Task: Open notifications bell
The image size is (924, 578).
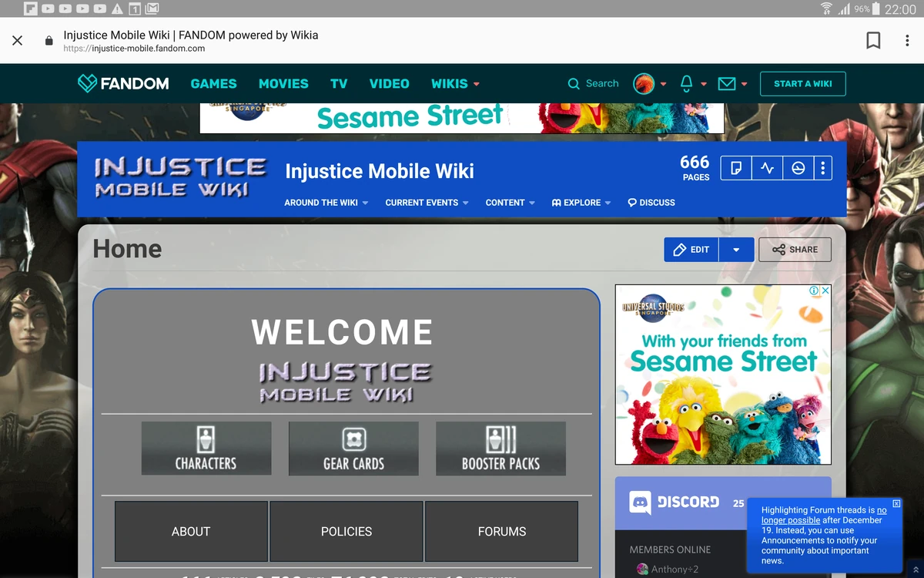Action: pos(687,83)
